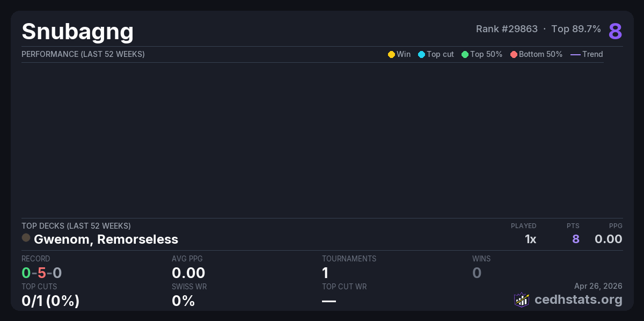Click the purple Trend line marker
The height and width of the screenshot is (321, 644).
(x=575, y=54)
